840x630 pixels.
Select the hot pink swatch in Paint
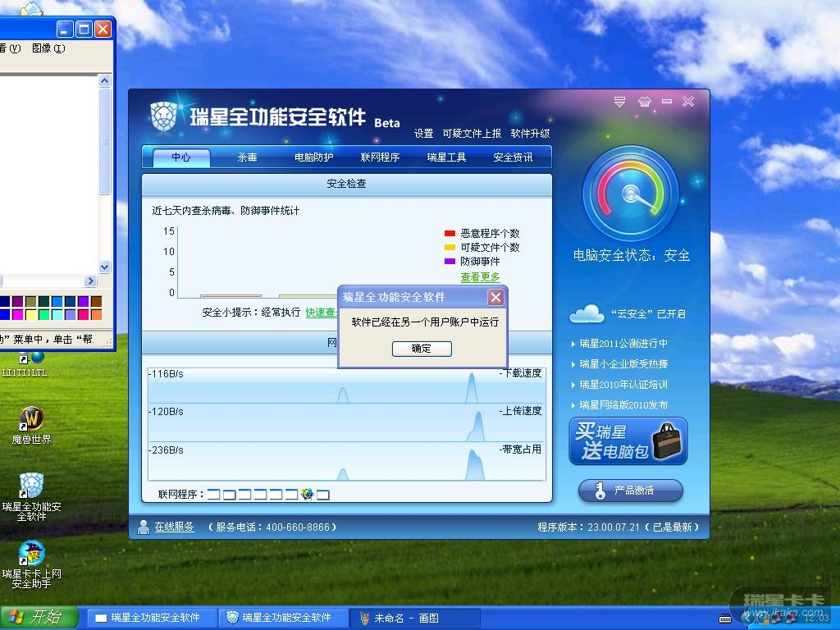pos(83,314)
